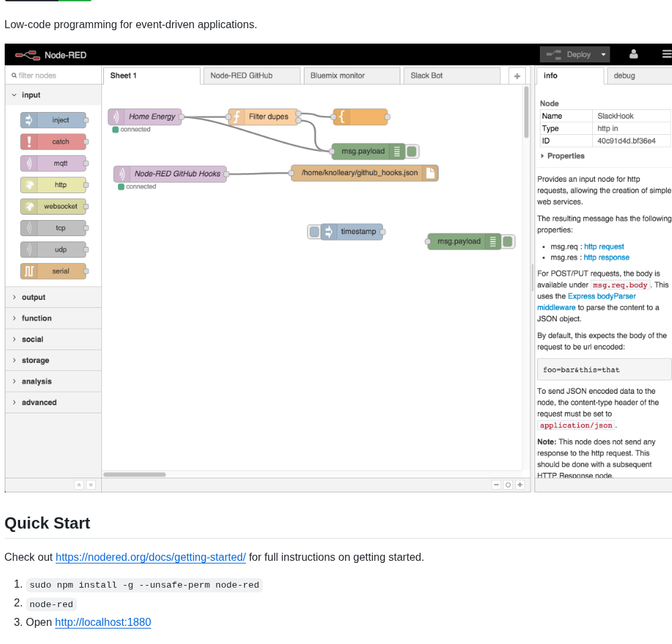
Task: Select the inject node in palette
Action: tap(54, 120)
